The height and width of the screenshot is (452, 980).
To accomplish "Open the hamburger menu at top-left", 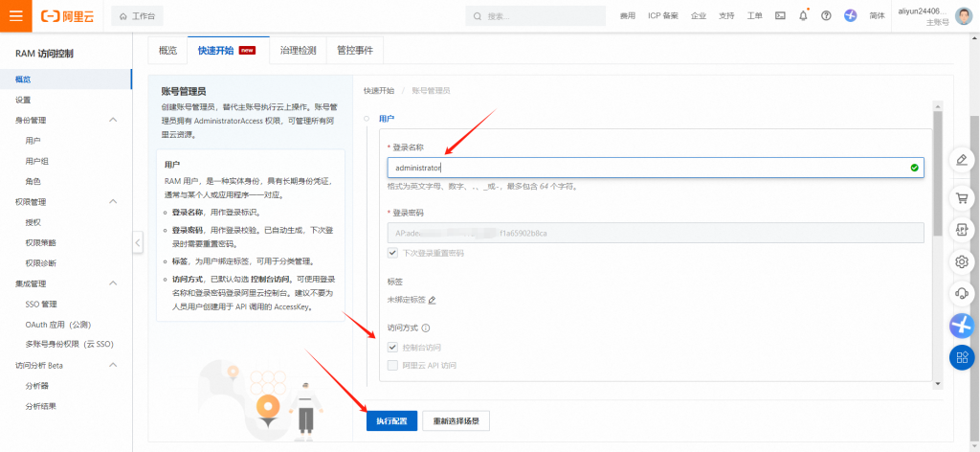I will (15, 15).
